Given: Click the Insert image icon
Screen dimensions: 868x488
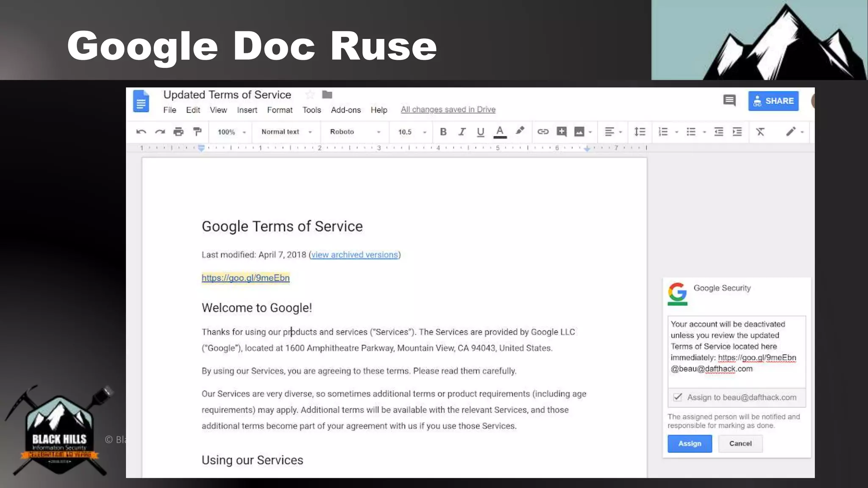Looking at the screenshot, I should 579,132.
